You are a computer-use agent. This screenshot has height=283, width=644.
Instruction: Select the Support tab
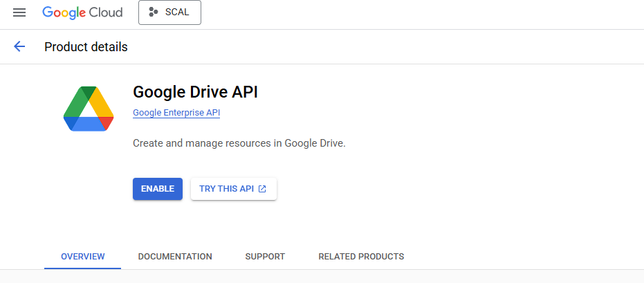pyautogui.click(x=265, y=257)
